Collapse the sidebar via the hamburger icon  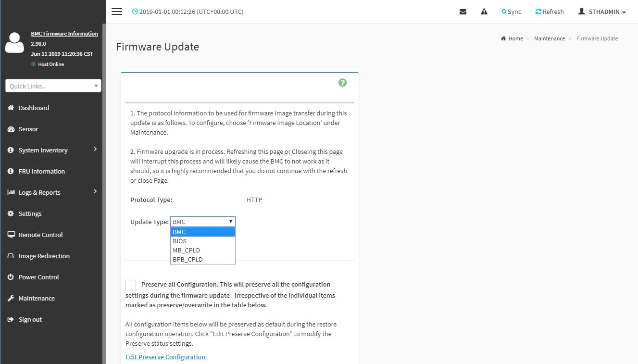(x=116, y=12)
